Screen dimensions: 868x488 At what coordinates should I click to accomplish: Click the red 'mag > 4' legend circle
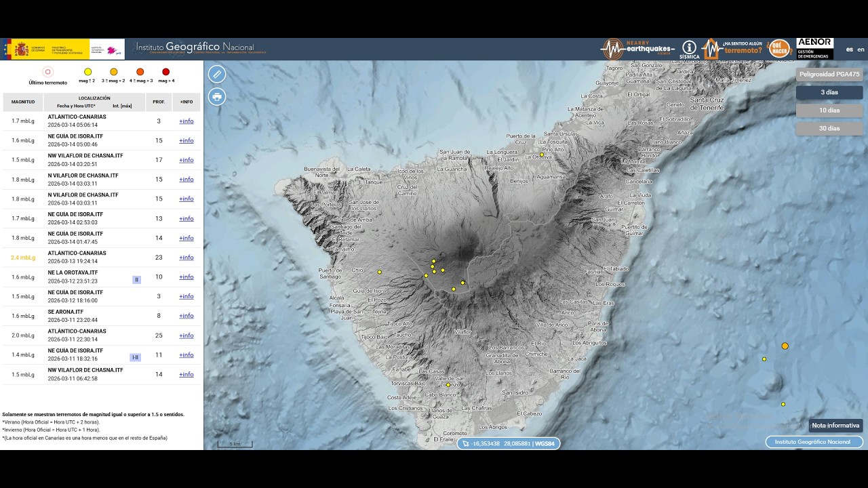[x=166, y=72]
